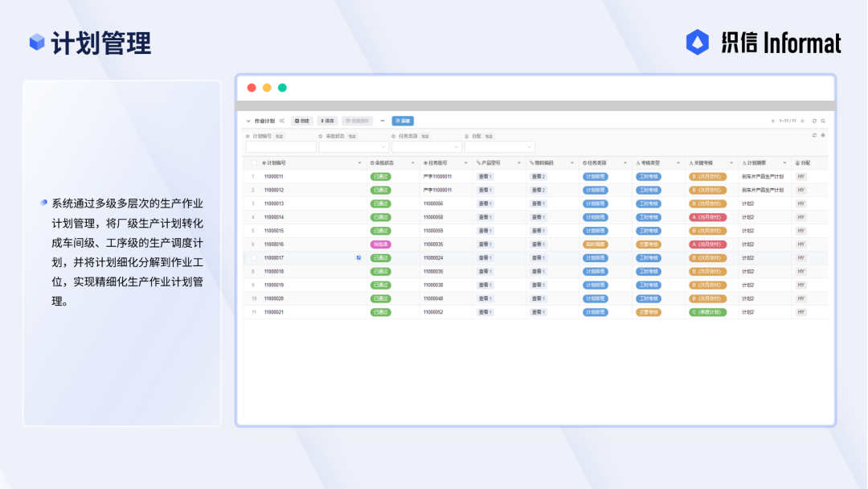Check the checkbox for row 11000017

254,258
